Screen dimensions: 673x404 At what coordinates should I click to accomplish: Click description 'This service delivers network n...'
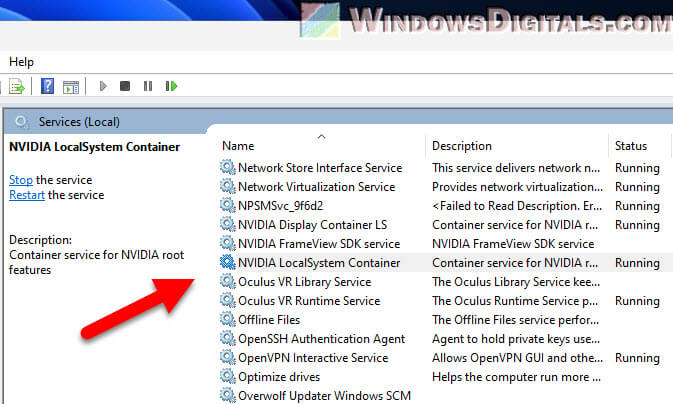(516, 168)
